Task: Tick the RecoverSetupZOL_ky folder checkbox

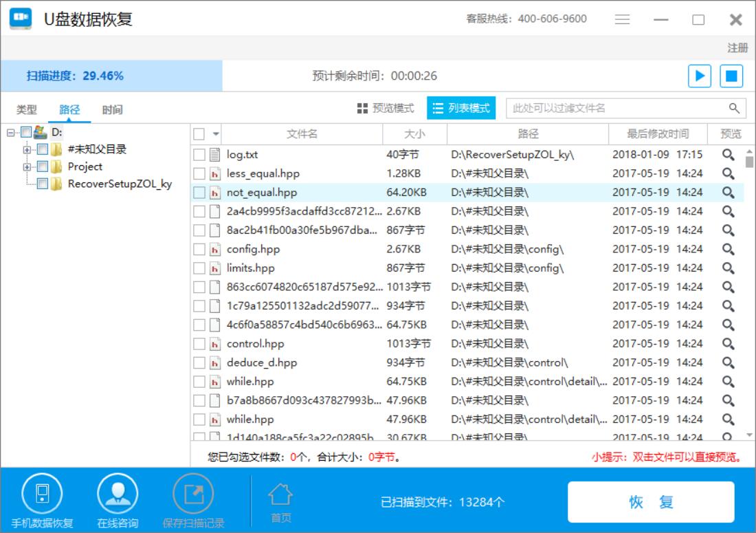Action: 42,184
